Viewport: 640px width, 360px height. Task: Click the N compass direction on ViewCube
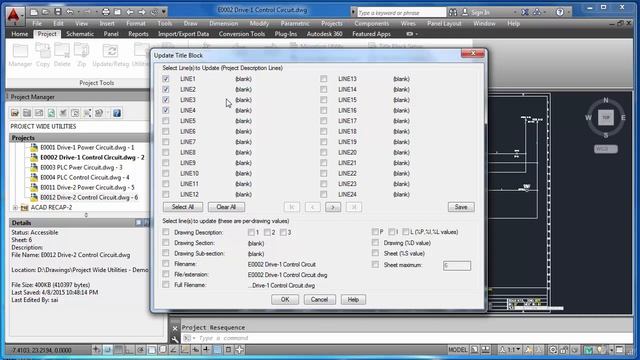coord(606,100)
